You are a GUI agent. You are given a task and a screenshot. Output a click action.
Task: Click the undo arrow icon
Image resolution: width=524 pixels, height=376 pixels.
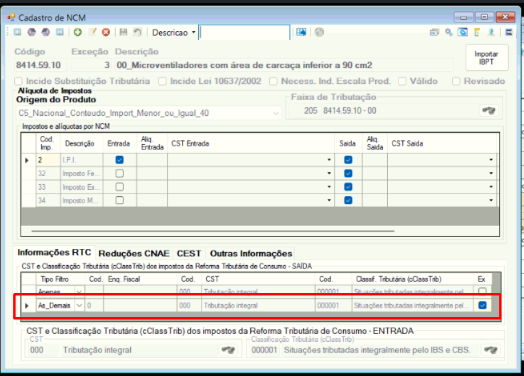tap(137, 32)
